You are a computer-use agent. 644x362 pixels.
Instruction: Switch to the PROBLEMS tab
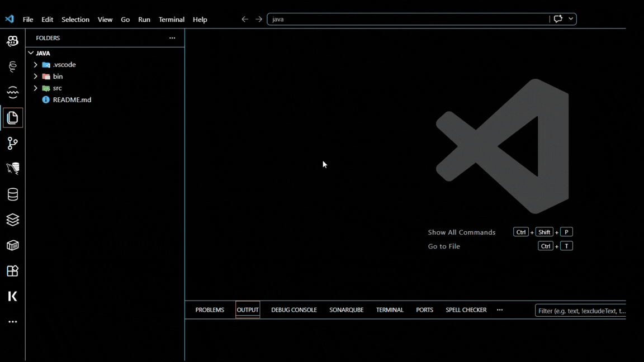[210, 310]
